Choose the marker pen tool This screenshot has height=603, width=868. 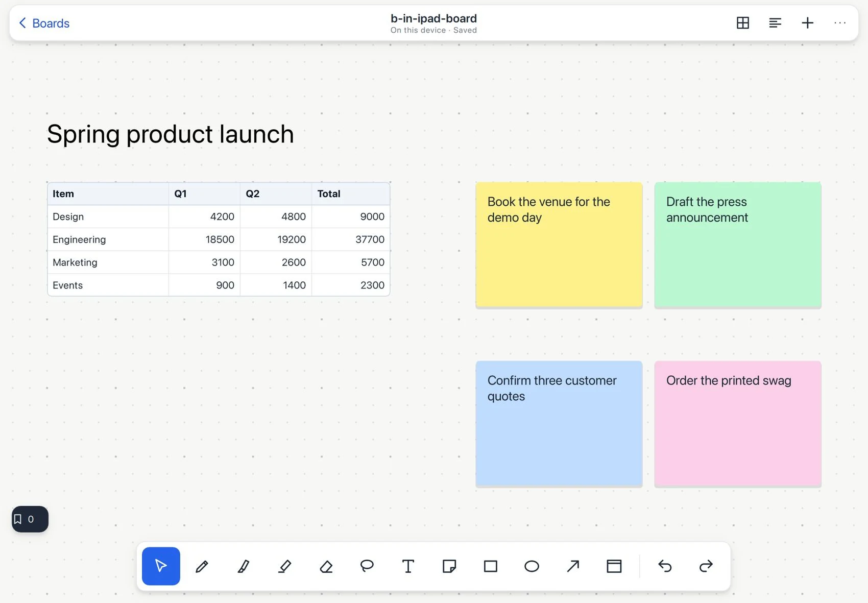pyautogui.click(x=244, y=566)
